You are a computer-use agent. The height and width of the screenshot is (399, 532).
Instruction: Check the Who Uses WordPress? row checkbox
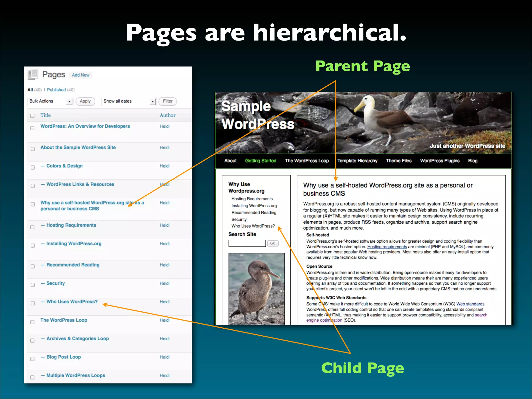tap(32, 303)
